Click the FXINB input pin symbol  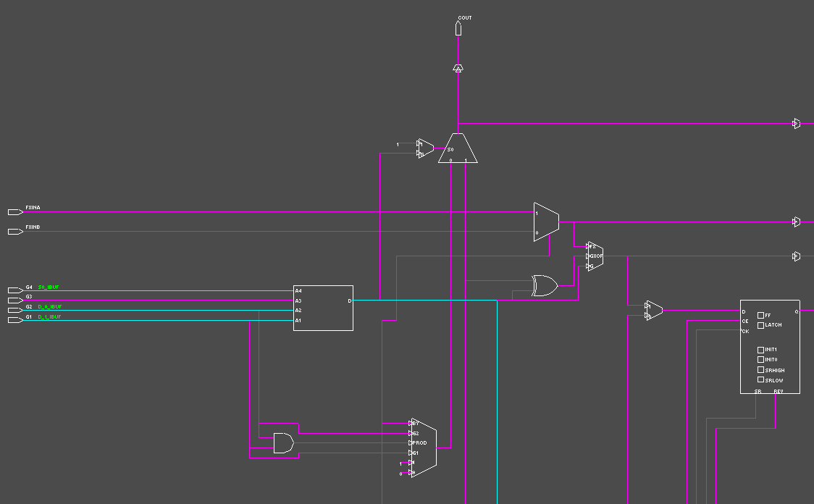16,232
